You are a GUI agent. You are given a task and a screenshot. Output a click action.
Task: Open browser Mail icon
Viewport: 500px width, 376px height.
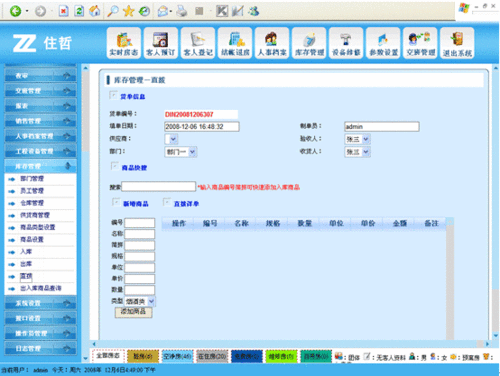[163, 11]
